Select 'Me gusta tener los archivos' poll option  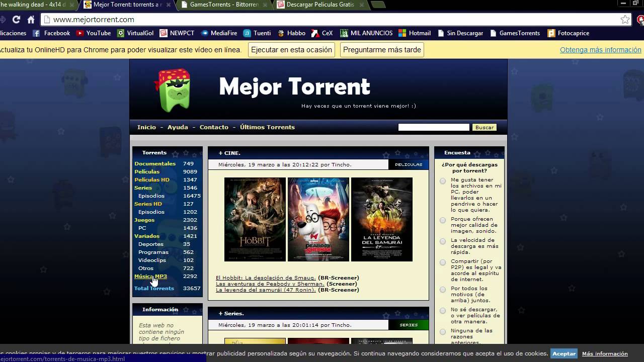click(x=443, y=181)
